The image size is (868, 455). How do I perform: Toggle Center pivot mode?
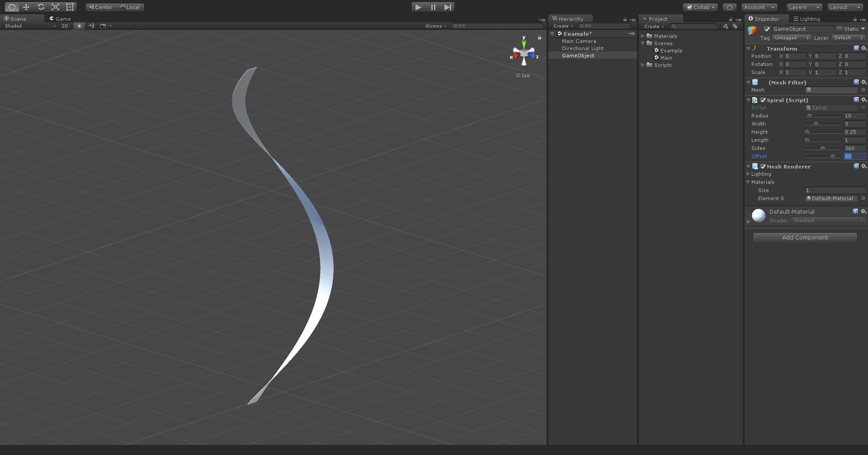[101, 7]
